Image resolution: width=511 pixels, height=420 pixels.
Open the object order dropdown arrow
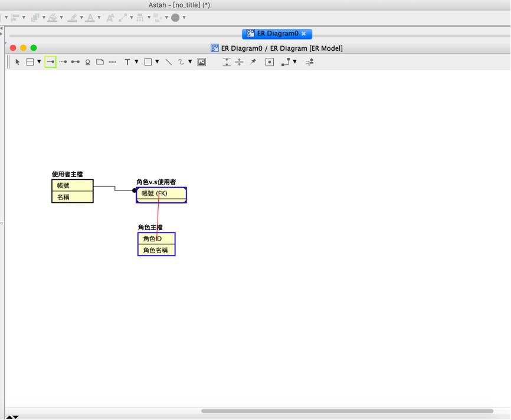click(x=44, y=18)
